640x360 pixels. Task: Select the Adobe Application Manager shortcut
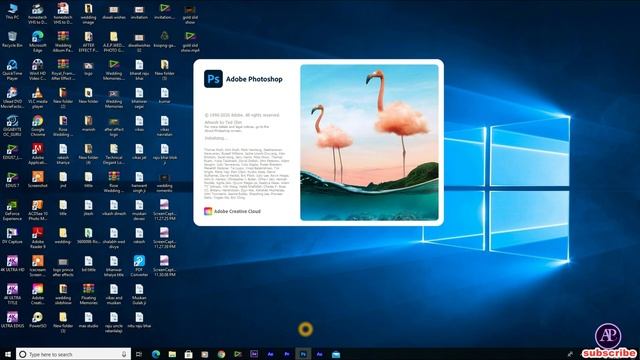point(38,154)
